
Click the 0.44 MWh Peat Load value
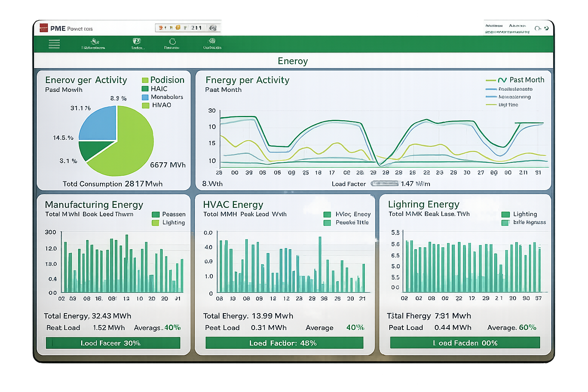(453, 328)
